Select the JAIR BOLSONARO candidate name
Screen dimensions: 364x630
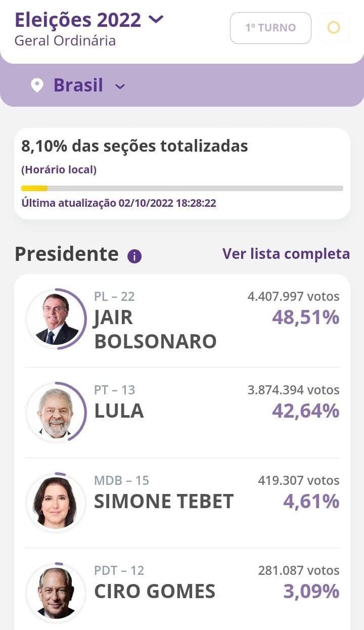155,329
